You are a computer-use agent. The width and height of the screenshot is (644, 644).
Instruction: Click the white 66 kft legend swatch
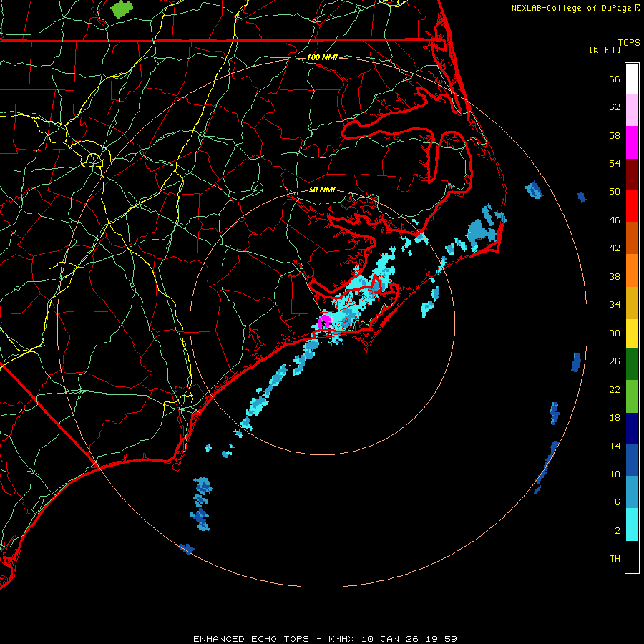632,79
